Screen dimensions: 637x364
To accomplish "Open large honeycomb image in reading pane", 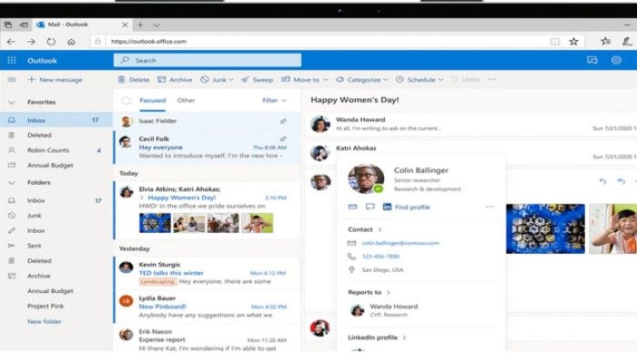I will (x=545, y=228).
